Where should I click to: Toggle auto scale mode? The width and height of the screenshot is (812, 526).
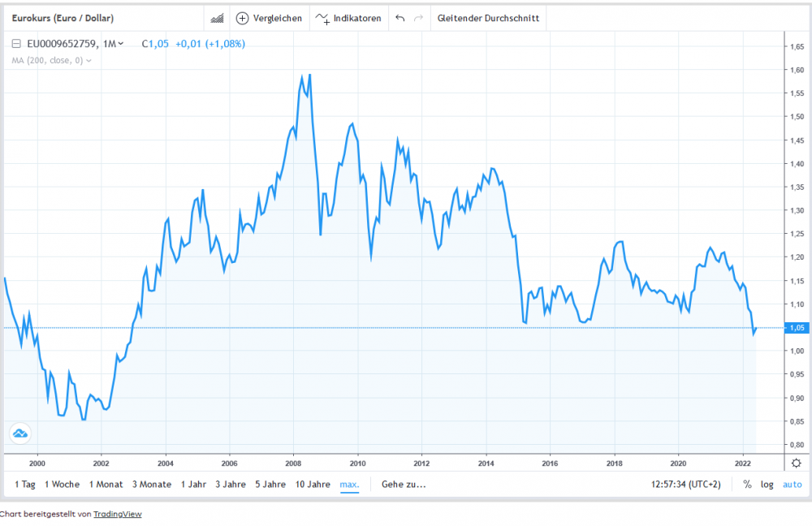792,484
